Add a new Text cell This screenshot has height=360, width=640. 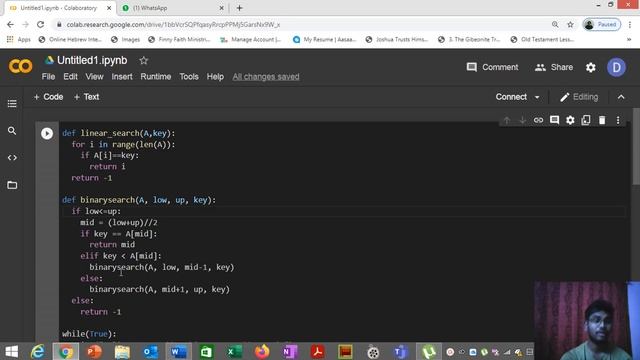pos(87,97)
